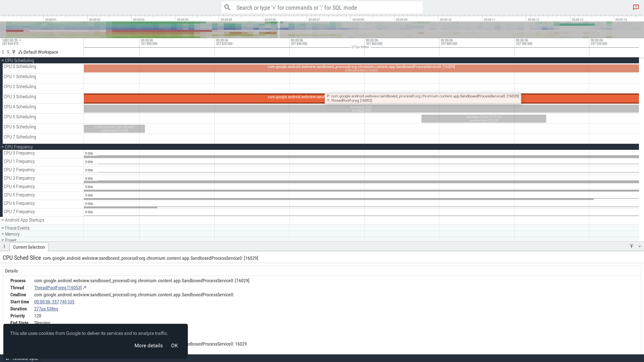Collapse the bottom details drawer chevron
Screen dimensions: 644x362
[x=639, y=246]
